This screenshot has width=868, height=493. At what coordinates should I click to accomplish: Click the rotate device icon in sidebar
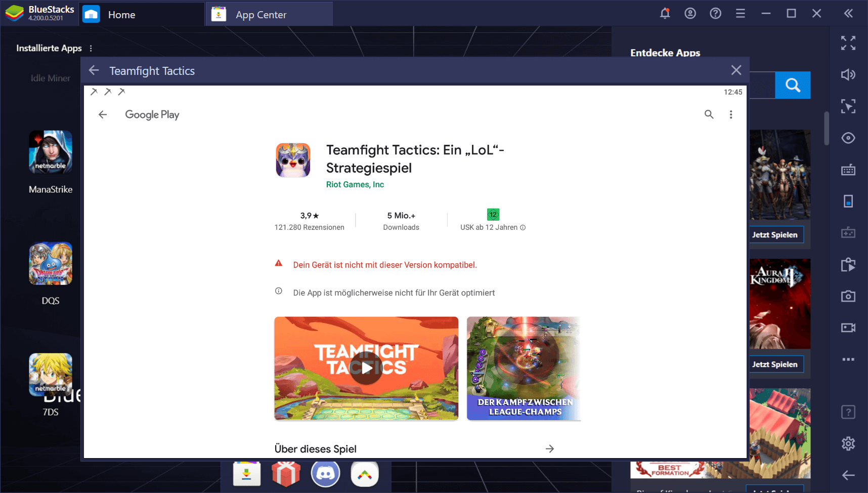[848, 201]
